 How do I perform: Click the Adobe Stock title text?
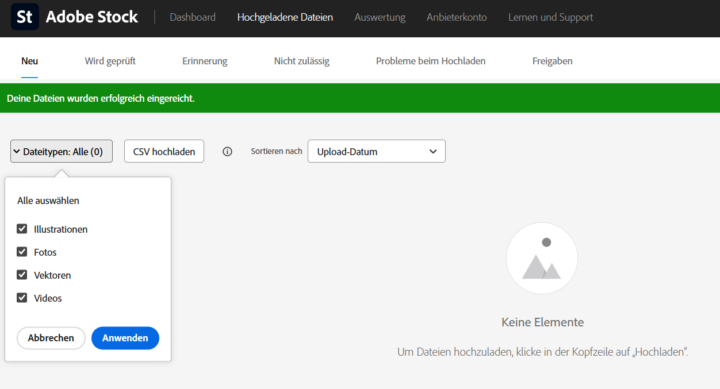[91, 17]
